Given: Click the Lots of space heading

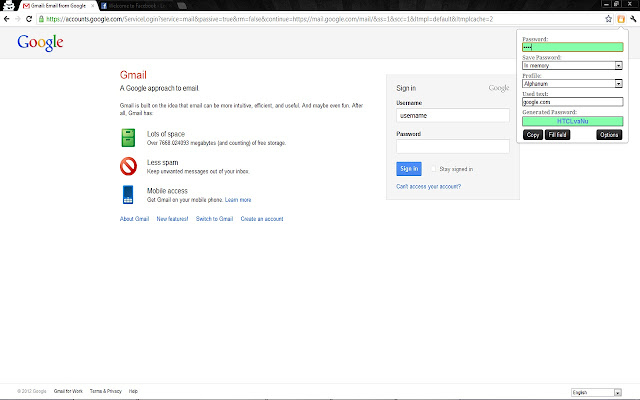Looking at the screenshot, I should 166,134.
